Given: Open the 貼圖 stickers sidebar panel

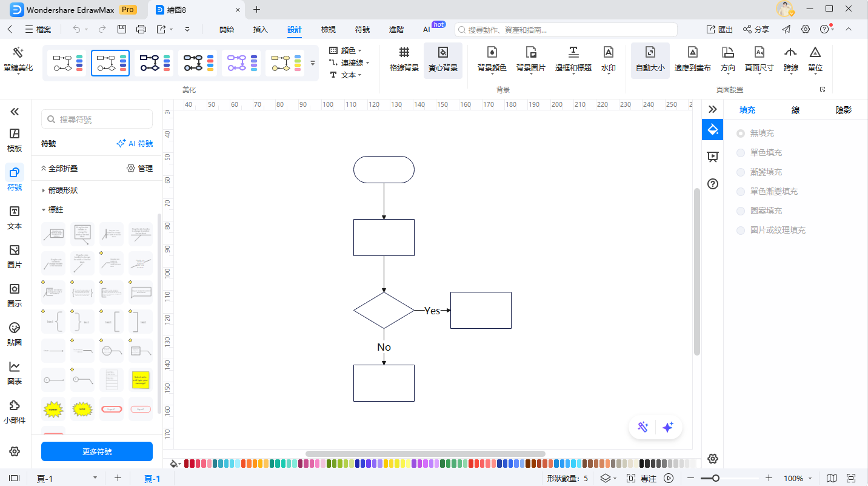Looking at the screenshot, I should [x=15, y=333].
